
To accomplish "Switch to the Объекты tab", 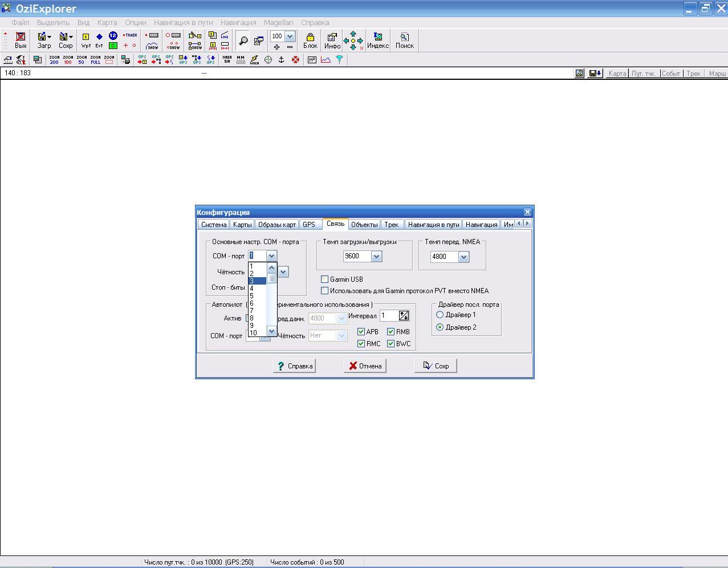I will [364, 225].
